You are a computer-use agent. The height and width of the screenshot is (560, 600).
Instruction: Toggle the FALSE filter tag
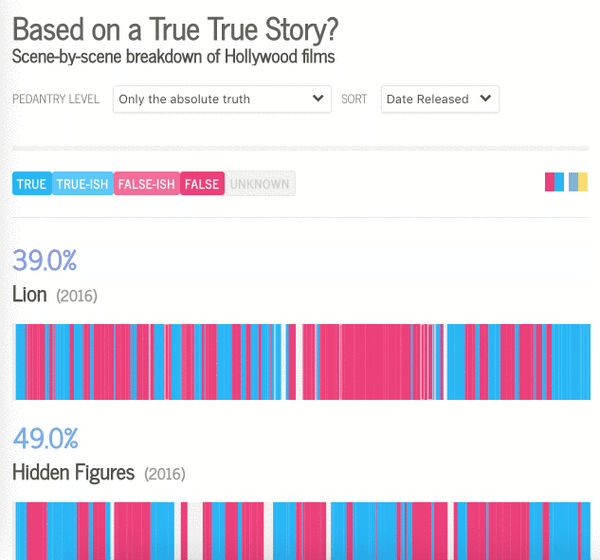(202, 184)
